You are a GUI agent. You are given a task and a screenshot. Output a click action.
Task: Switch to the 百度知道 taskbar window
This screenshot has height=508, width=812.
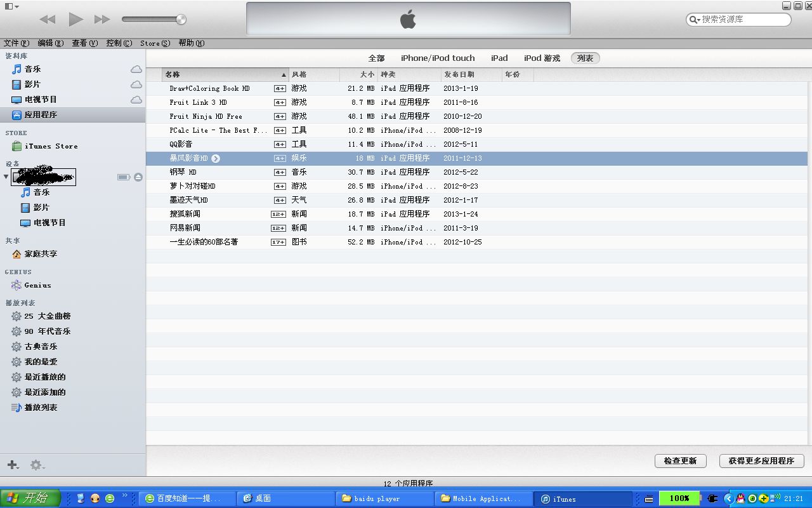pos(187,498)
